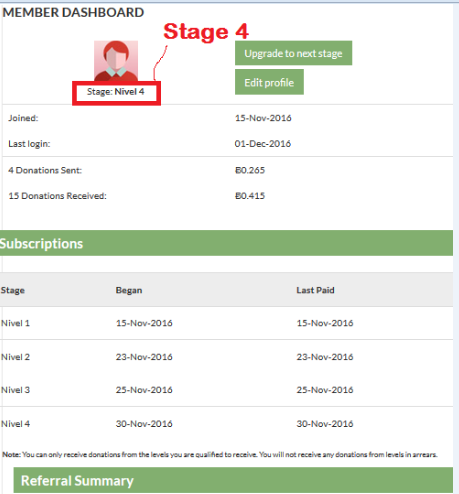
Task: Select donations received amount 0.415
Action: [250, 196]
